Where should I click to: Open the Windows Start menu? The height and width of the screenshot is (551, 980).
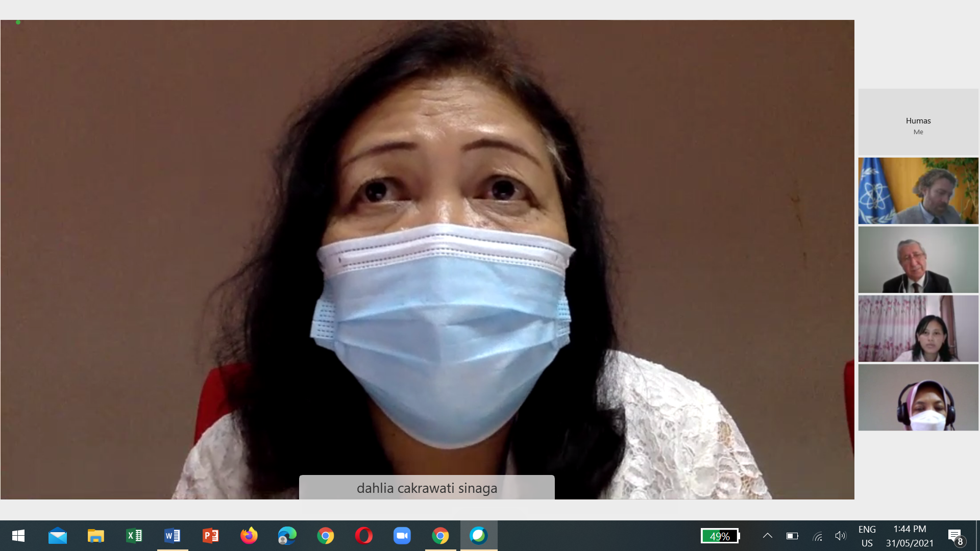point(18,536)
